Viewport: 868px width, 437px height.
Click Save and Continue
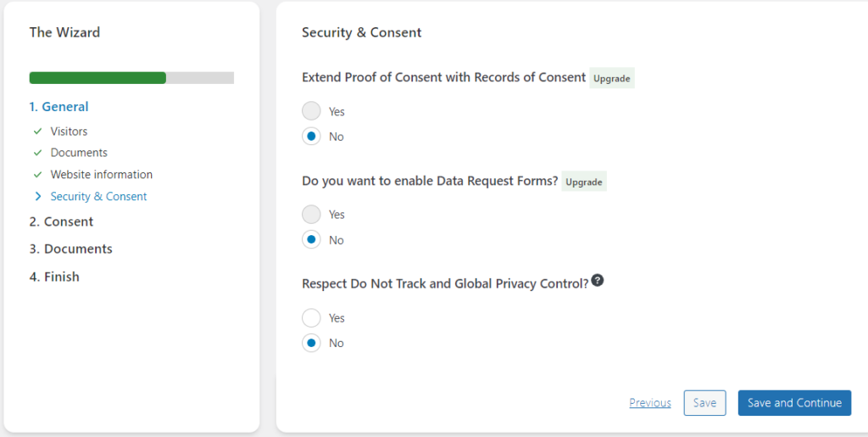coord(794,403)
